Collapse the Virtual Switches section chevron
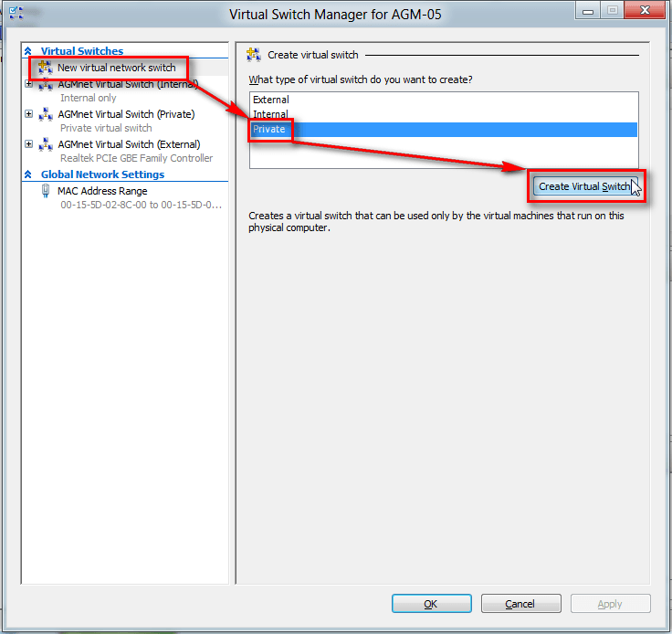672x634 pixels. pyautogui.click(x=28, y=51)
